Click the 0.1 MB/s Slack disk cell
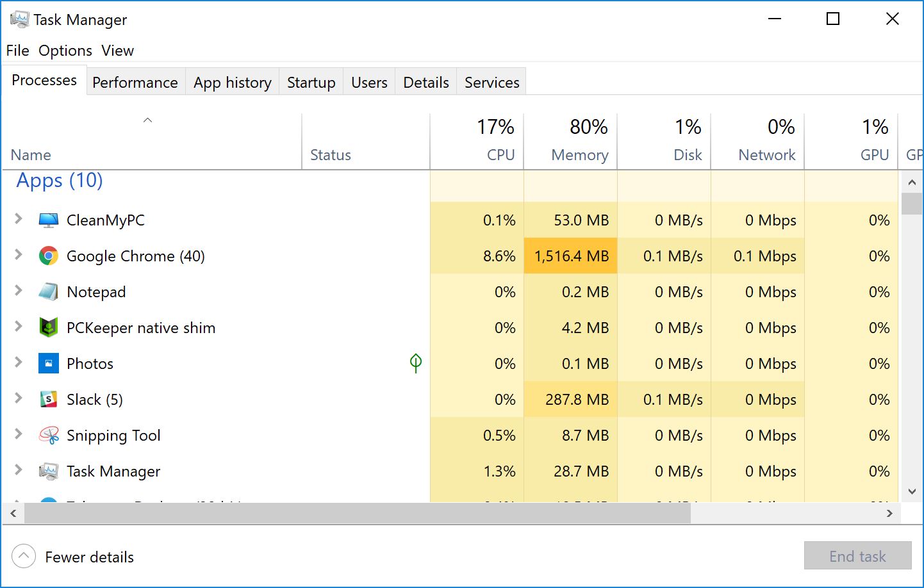924x588 pixels. (x=664, y=400)
